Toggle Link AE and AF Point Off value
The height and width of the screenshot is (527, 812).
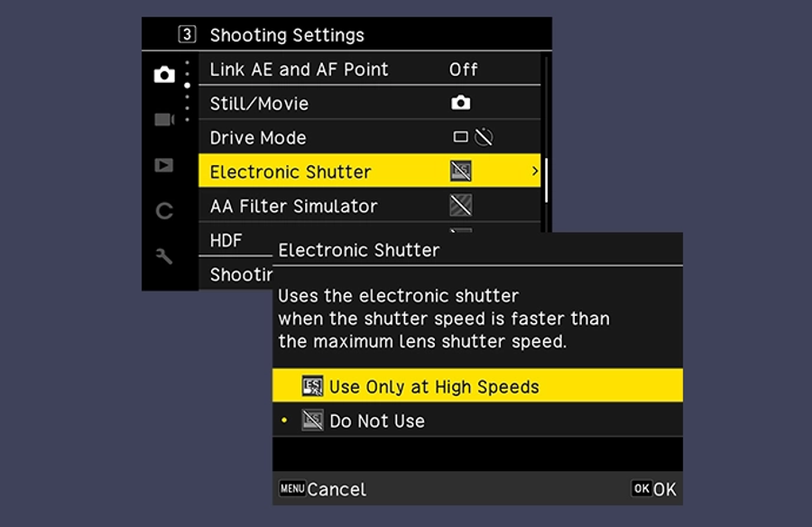[x=463, y=69]
